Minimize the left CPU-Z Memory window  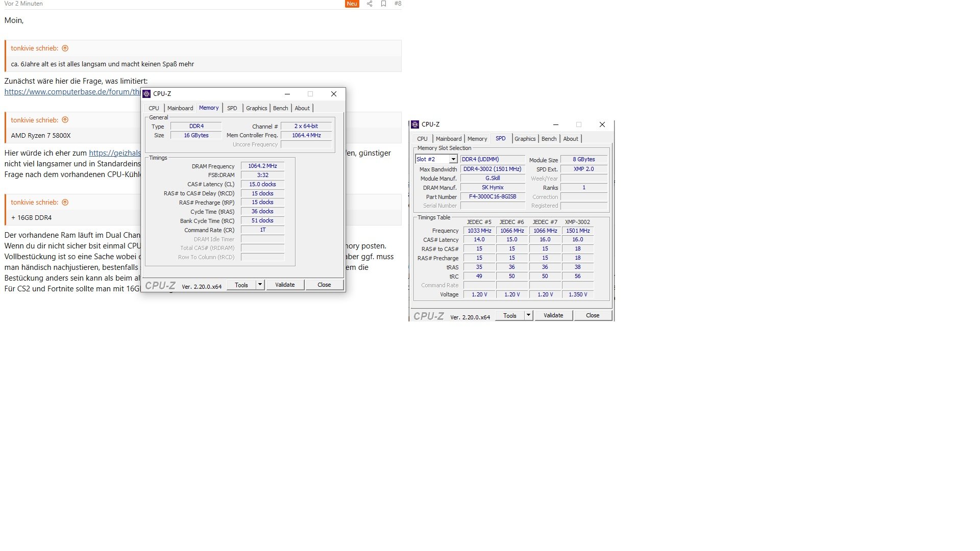point(287,94)
